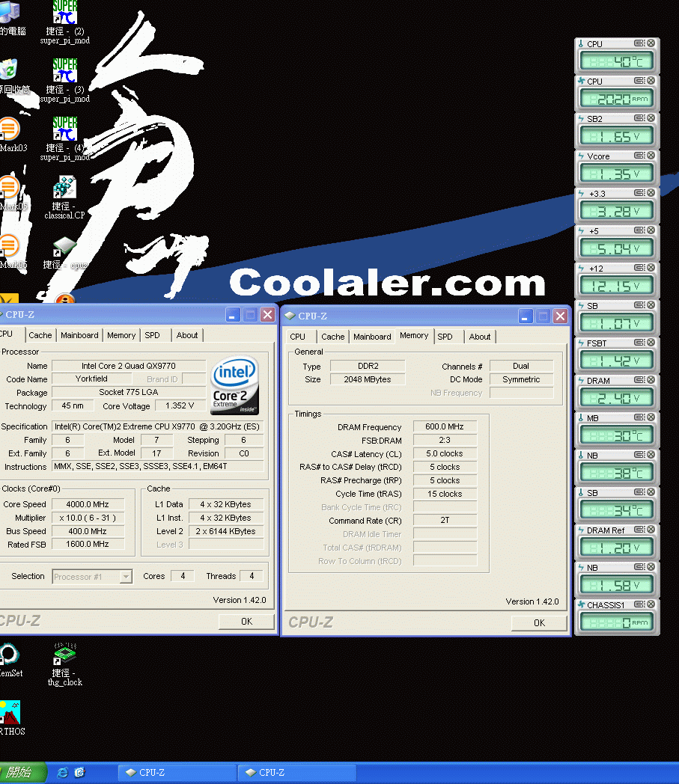This screenshot has width=679, height=784.
Task: Open the +5 voltage widget settings icon
Action: pos(639,230)
